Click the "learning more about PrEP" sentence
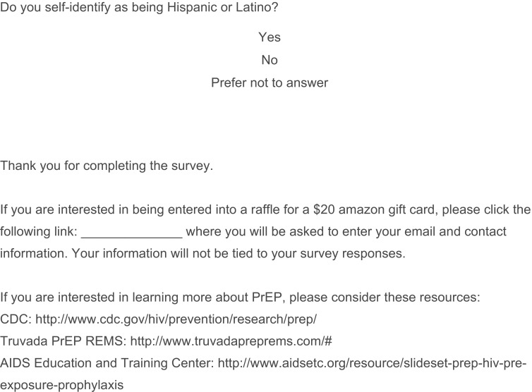The image size is (532, 392). [x=240, y=298]
